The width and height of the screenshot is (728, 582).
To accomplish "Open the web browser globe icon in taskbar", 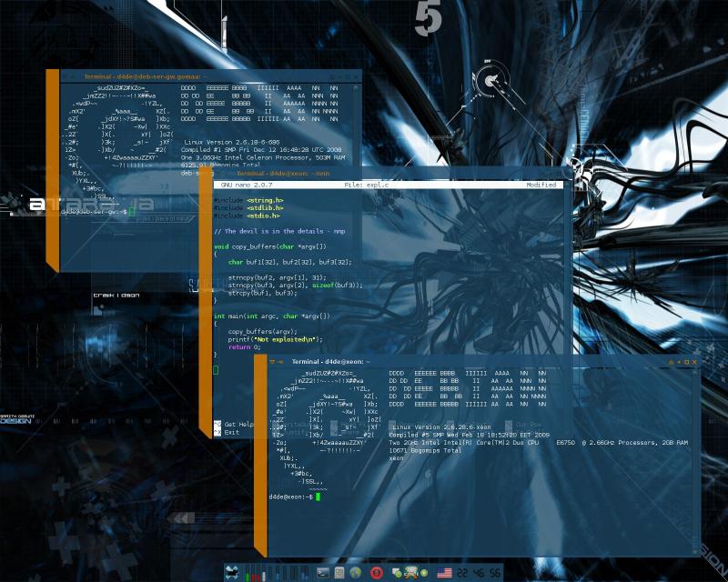I will 355,573.
